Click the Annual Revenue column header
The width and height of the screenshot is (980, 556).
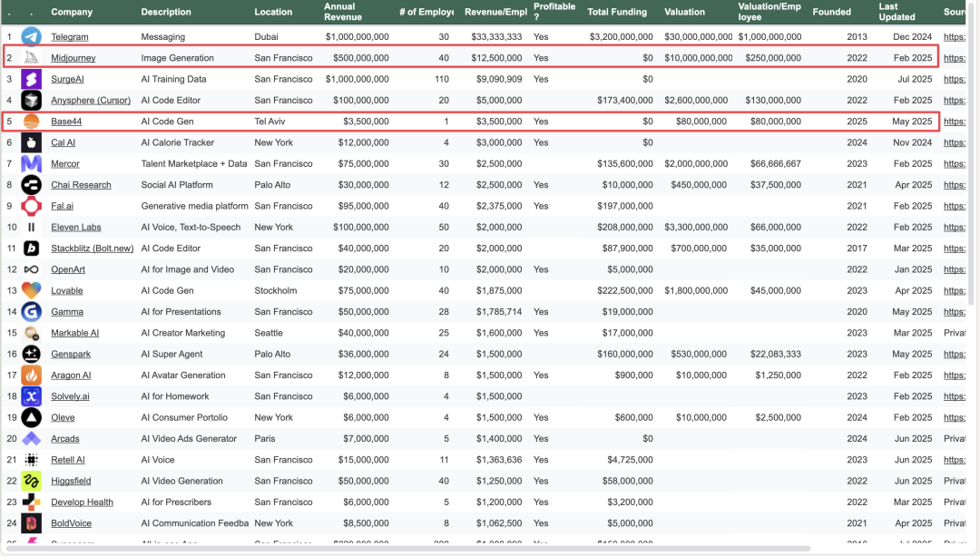[x=342, y=12]
